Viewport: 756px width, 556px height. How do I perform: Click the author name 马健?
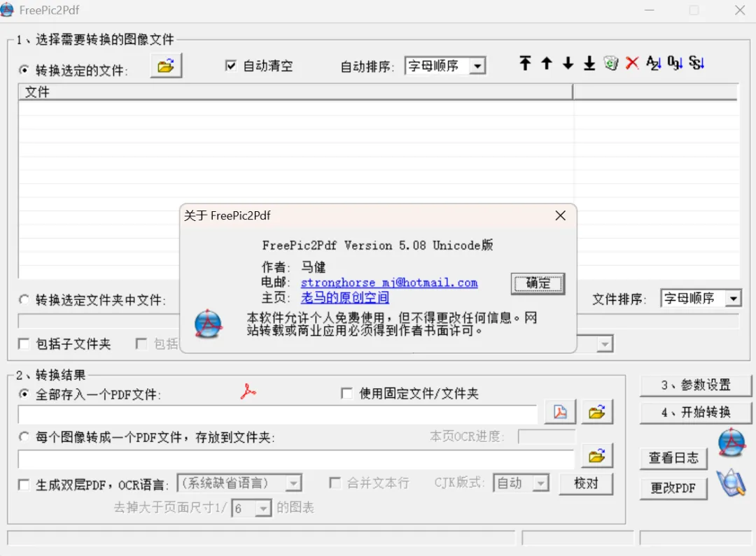click(314, 267)
